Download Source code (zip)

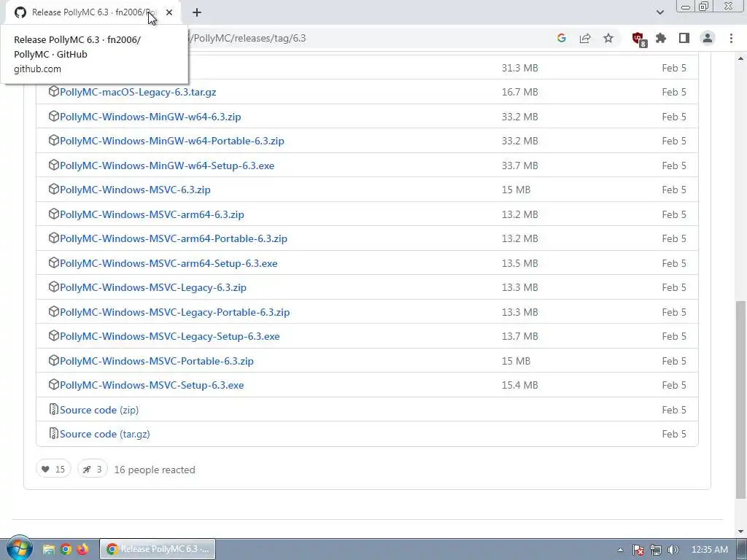coord(99,410)
